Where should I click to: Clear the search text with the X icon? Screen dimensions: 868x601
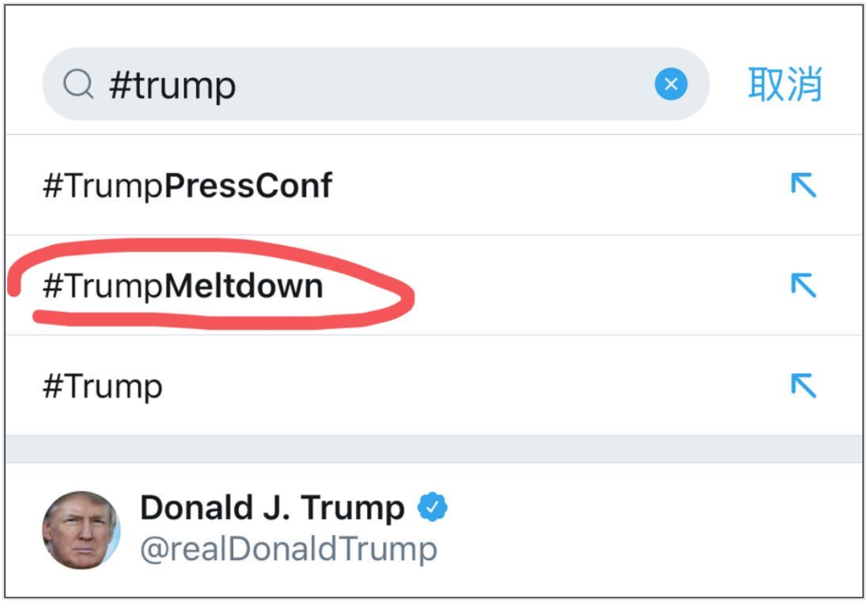tap(671, 84)
